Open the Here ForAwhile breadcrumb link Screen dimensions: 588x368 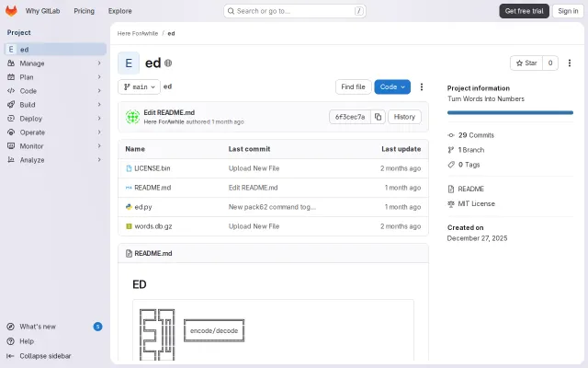pyautogui.click(x=138, y=33)
